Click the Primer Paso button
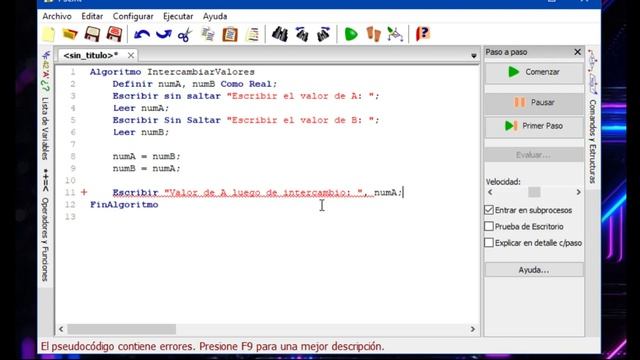640x360 pixels. point(534,126)
